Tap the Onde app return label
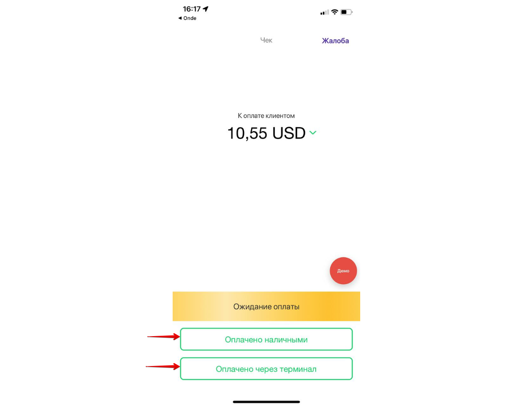Image resolution: width=532 pixels, height=410 pixels. [190, 18]
